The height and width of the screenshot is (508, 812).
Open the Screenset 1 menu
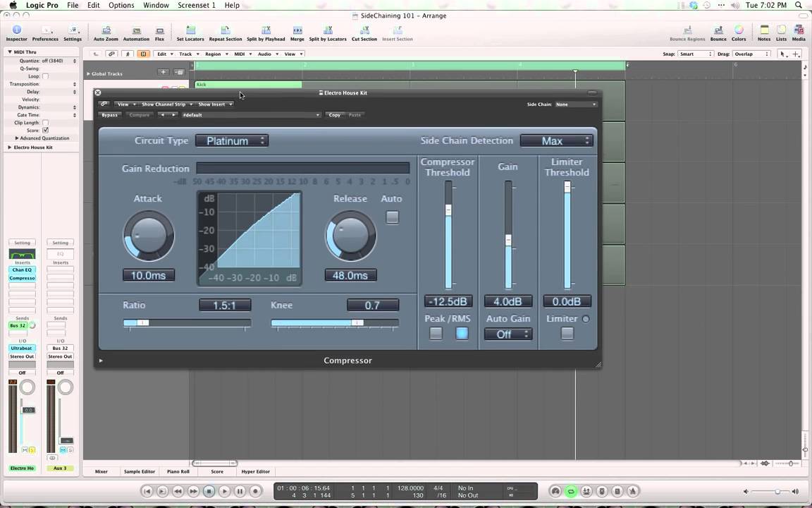(x=196, y=5)
